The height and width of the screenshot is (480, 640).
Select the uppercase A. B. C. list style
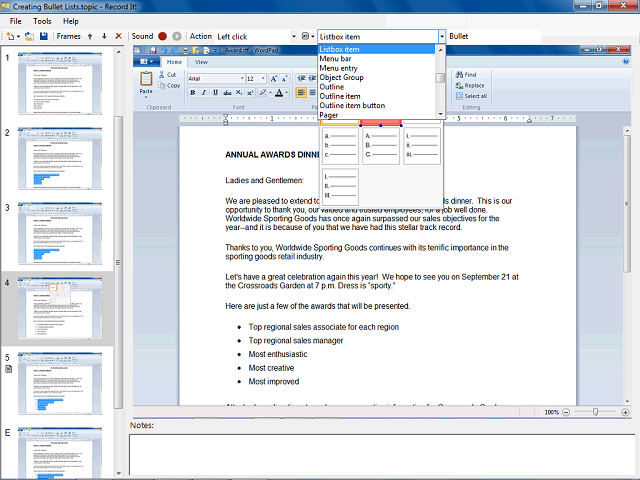click(381, 146)
